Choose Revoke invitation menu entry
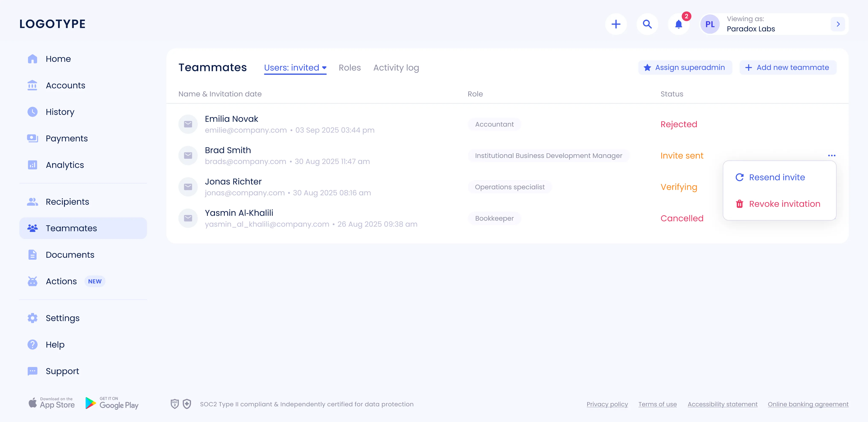This screenshot has height=422, width=868. (778, 204)
